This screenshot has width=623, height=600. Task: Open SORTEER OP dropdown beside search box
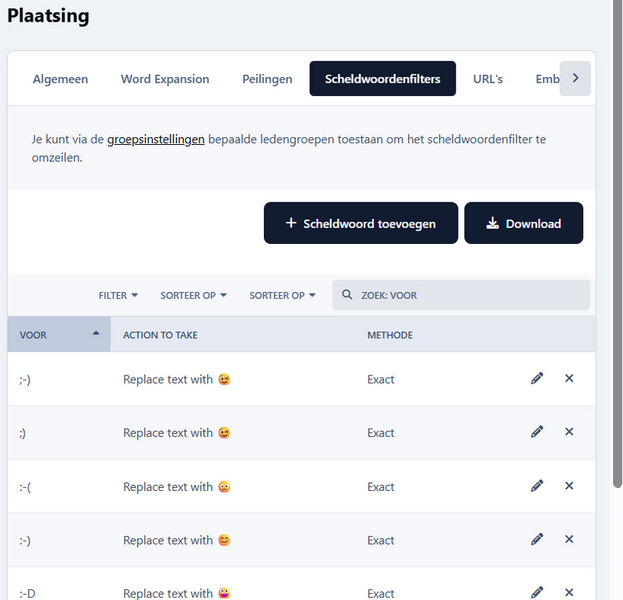pyautogui.click(x=282, y=296)
